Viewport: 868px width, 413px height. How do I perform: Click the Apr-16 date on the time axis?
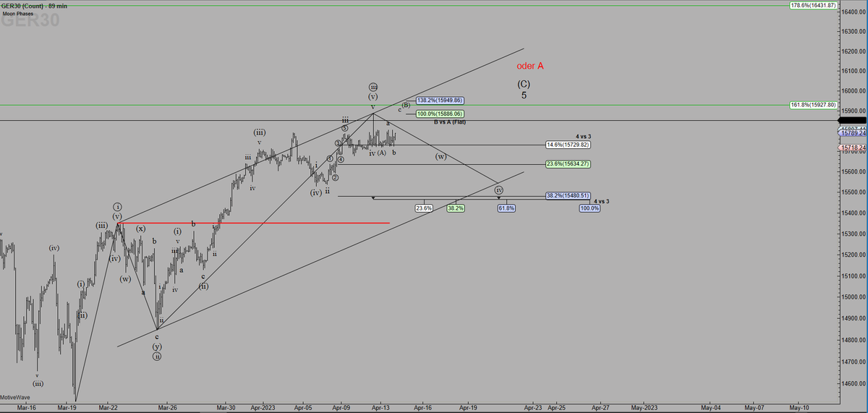pyautogui.click(x=422, y=408)
